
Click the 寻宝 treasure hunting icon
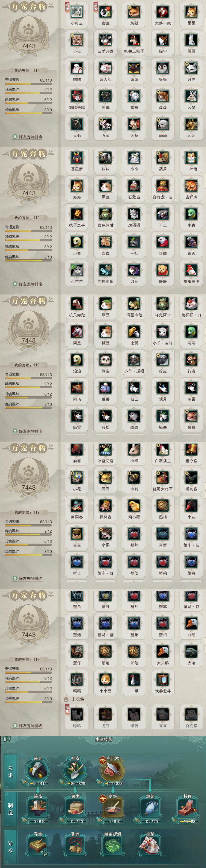pyautogui.click(x=38, y=846)
